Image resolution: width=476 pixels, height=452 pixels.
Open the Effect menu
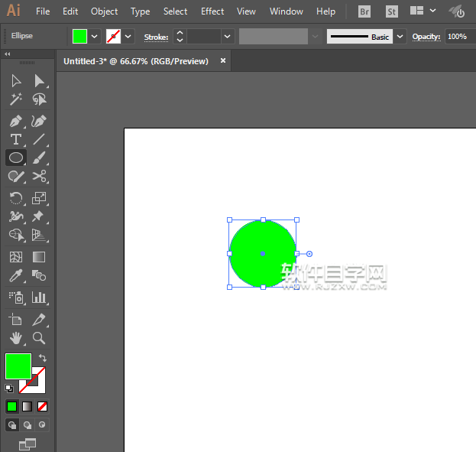click(x=212, y=11)
